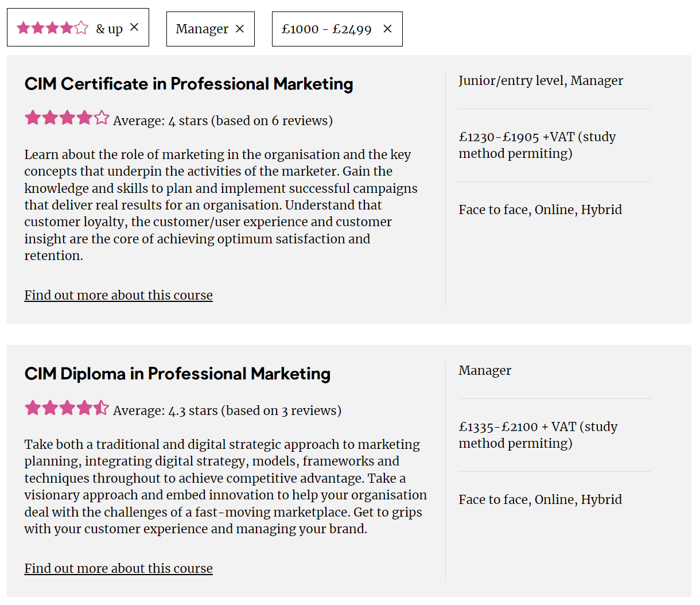Click the £1230-£1905 +VAT price text

click(537, 145)
